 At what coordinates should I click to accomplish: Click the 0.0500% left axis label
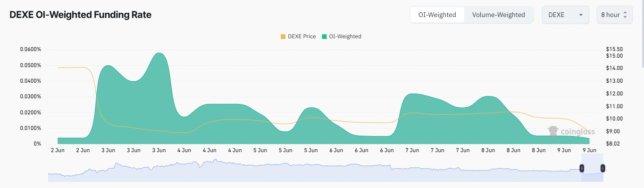click(x=31, y=65)
